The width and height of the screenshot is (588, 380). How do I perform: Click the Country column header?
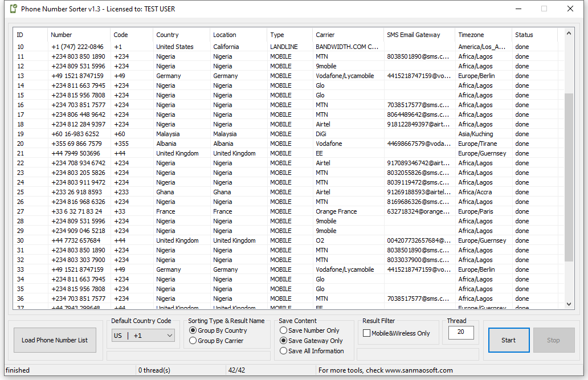[x=167, y=35]
